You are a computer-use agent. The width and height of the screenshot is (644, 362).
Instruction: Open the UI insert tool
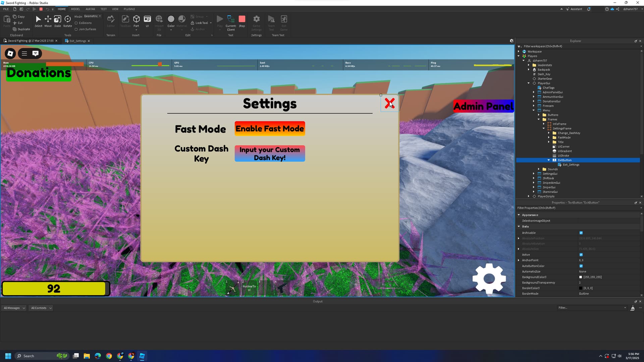pos(147,21)
